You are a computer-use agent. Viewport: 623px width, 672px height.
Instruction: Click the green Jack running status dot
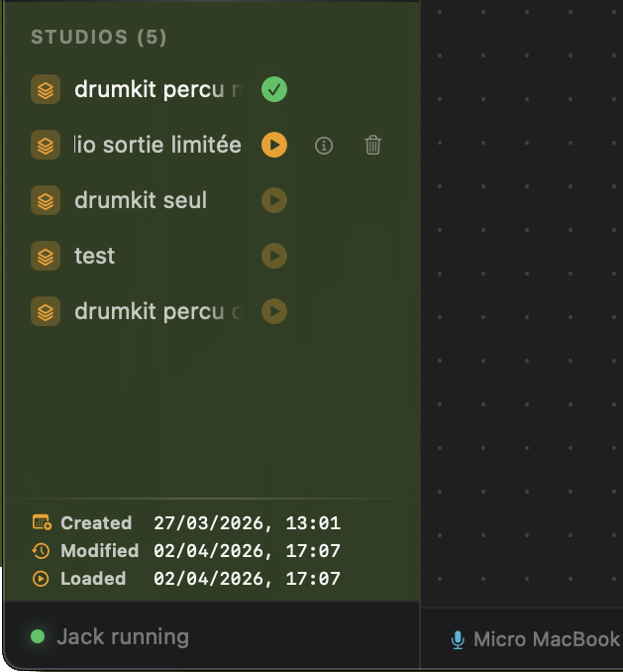38,636
